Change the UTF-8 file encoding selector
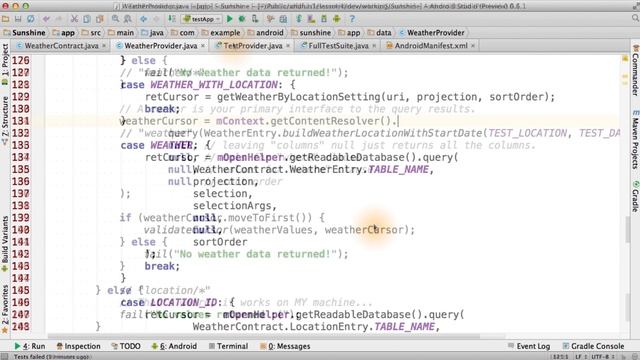 coord(603,356)
